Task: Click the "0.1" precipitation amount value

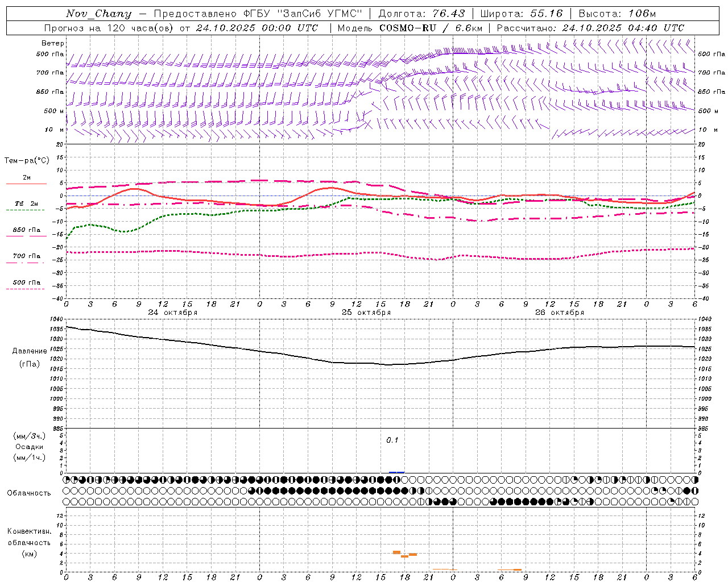Action: coord(392,440)
